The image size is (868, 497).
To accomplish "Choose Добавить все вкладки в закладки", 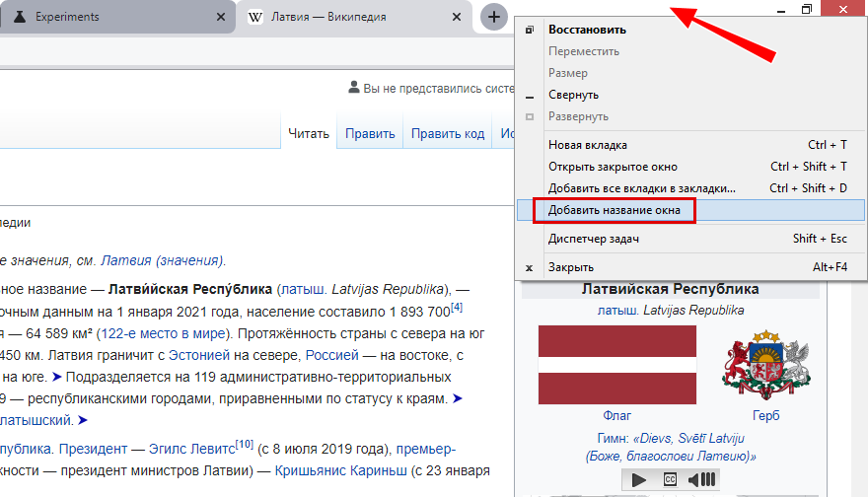I will click(x=690, y=188).
